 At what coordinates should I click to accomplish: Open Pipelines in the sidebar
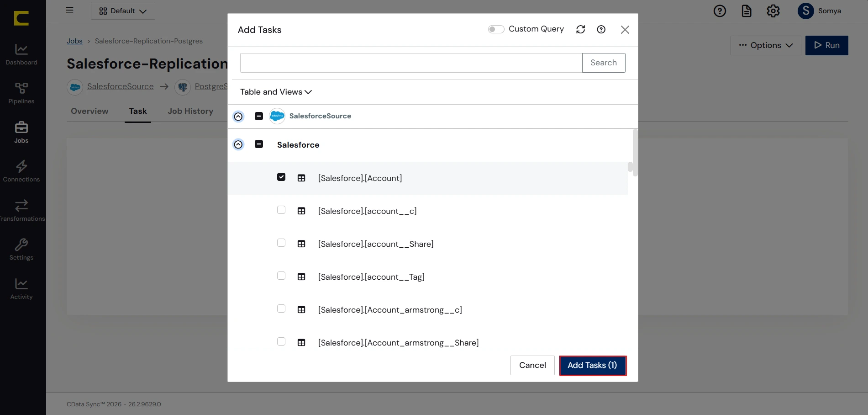point(21,93)
